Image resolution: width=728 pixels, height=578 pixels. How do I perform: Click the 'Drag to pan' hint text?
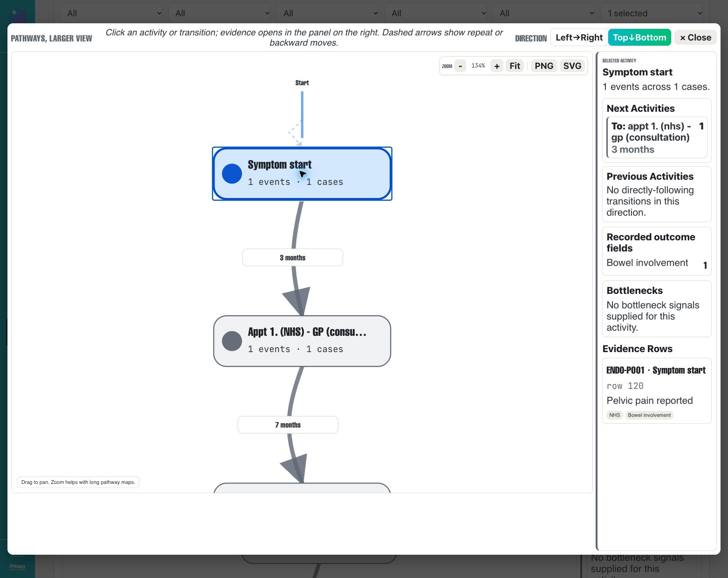pyautogui.click(x=78, y=482)
